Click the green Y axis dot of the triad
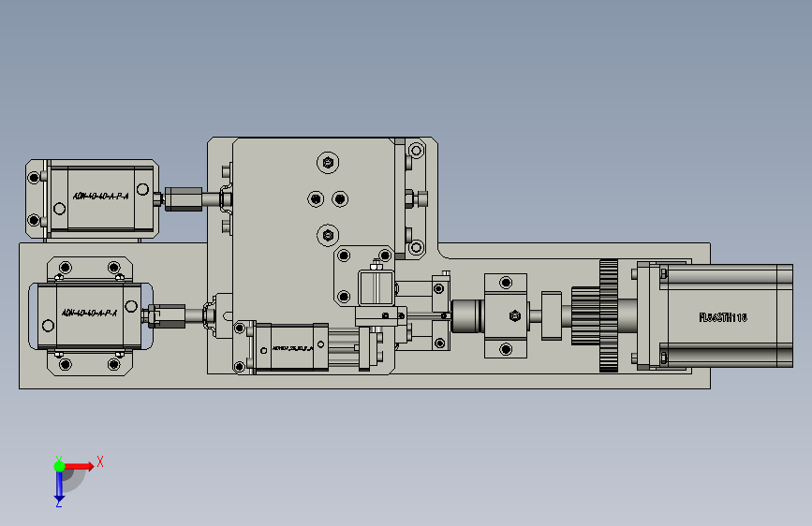The height and width of the screenshot is (526, 812). [x=59, y=466]
